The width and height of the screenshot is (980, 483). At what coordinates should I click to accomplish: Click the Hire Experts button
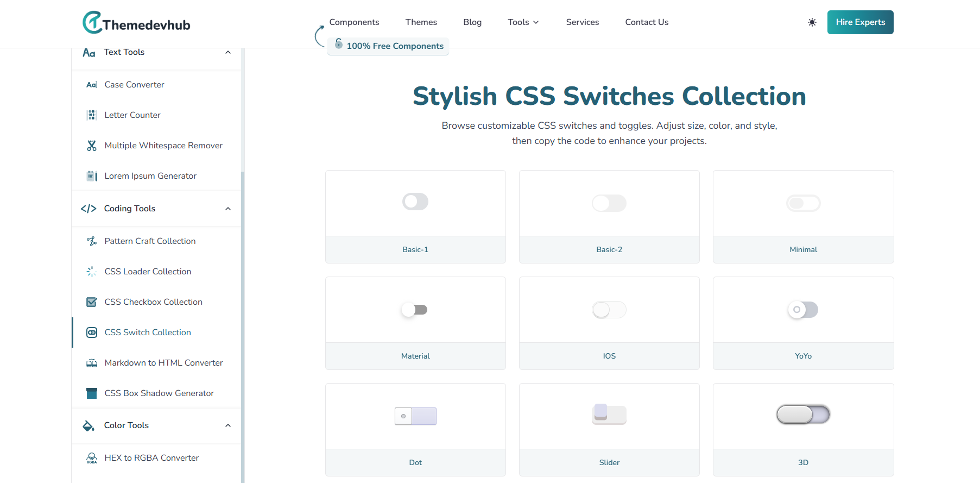click(860, 22)
